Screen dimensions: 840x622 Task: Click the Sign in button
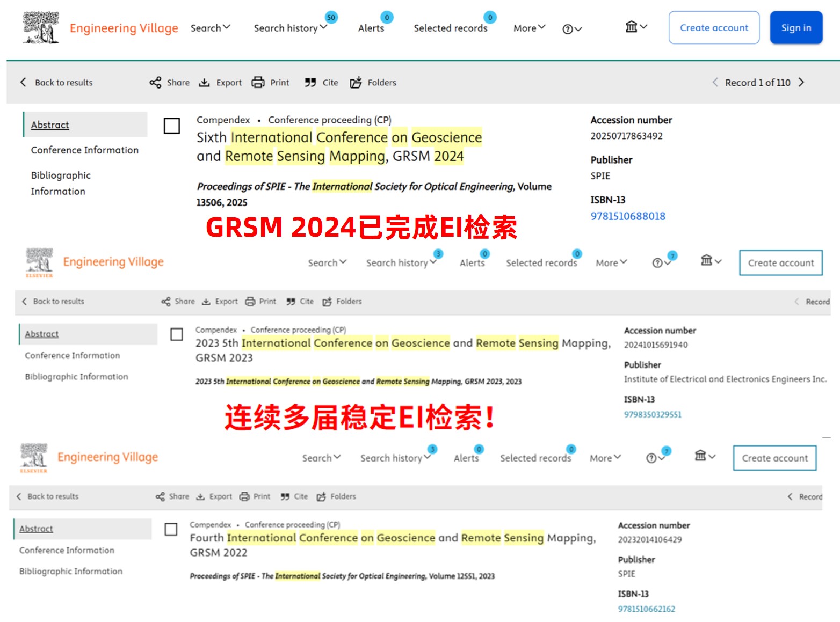coord(796,27)
